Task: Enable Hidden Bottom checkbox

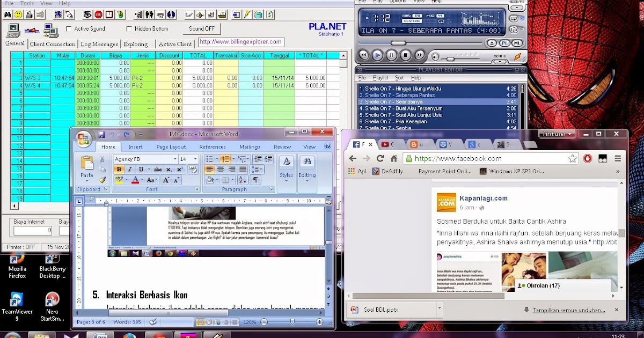Action: click(x=129, y=29)
